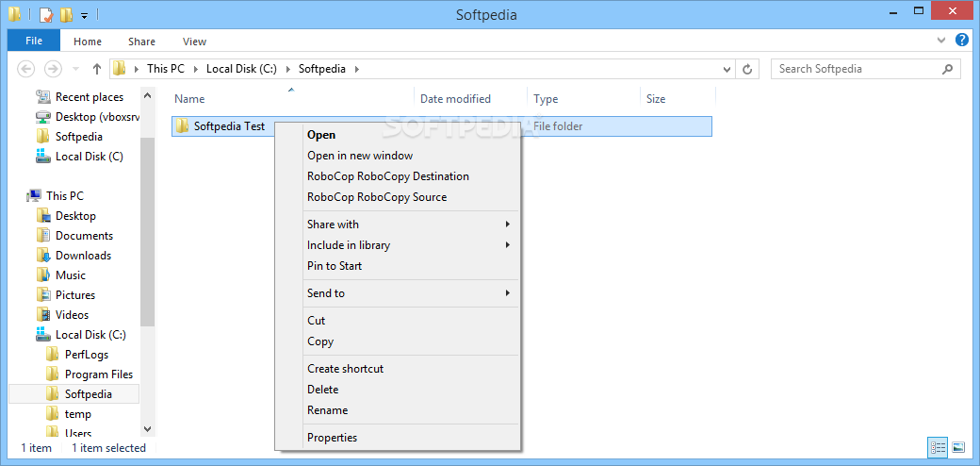This screenshot has height=466, width=980.
Task: Click Local Disk (C:) in the breadcrumb
Action: point(241,69)
